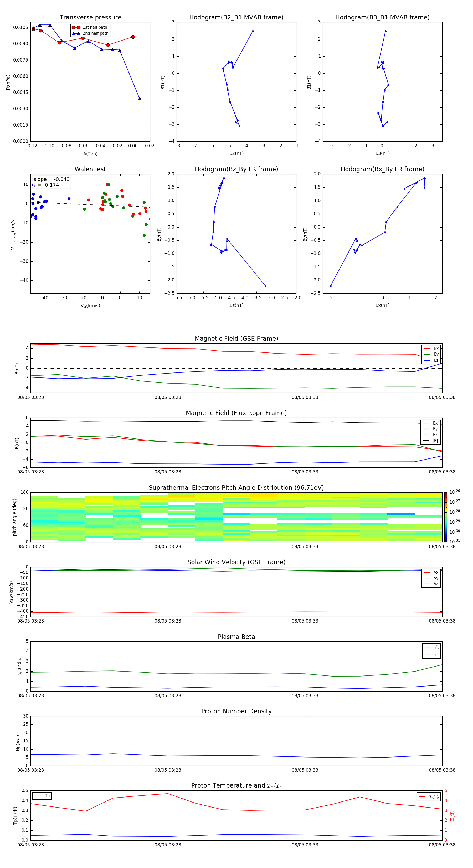Click the red right-side Te/Tp axis label

click(x=453, y=815)
